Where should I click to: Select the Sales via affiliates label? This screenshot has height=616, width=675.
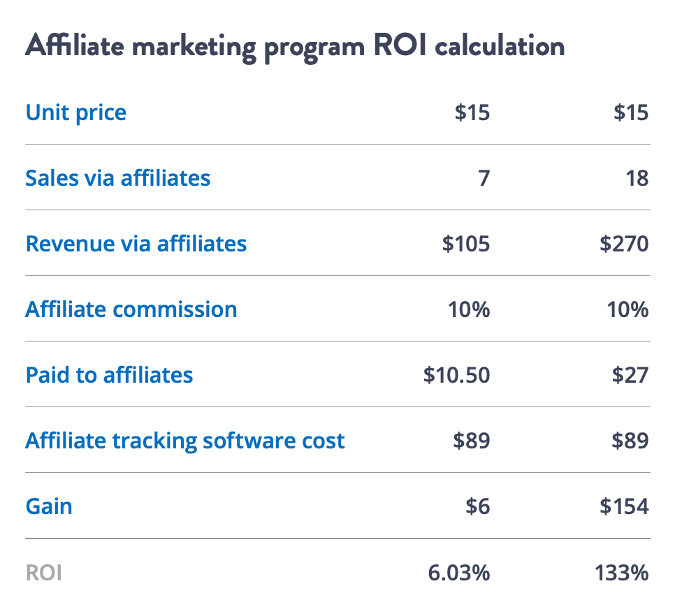pos(118,178)
